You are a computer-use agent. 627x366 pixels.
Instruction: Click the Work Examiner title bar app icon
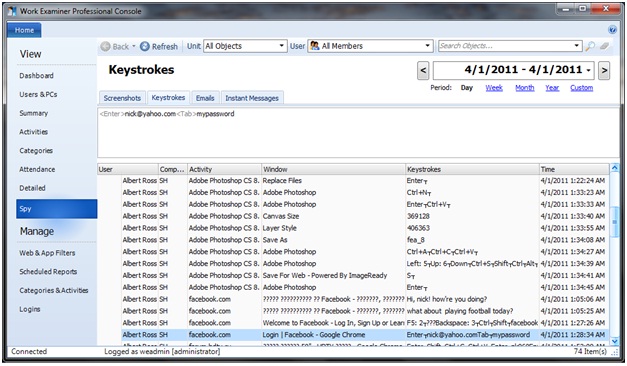point(12,11)
